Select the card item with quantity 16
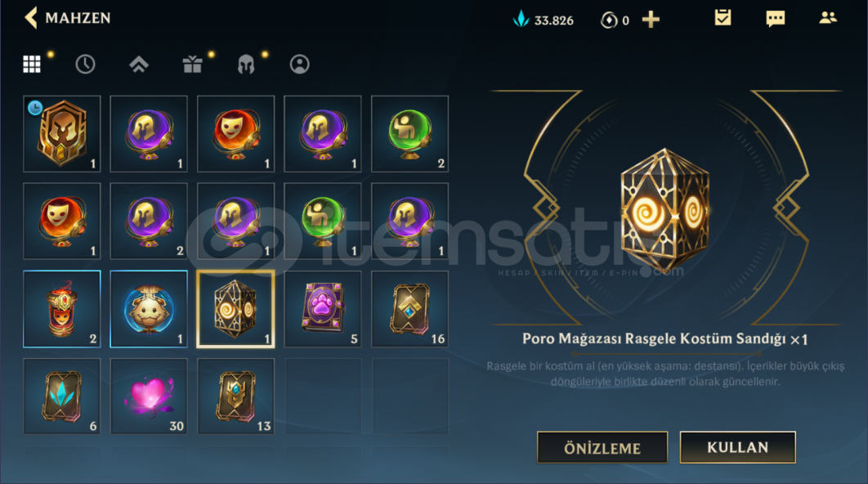Screen dimensions: 868x484 (x=409, y=309)
